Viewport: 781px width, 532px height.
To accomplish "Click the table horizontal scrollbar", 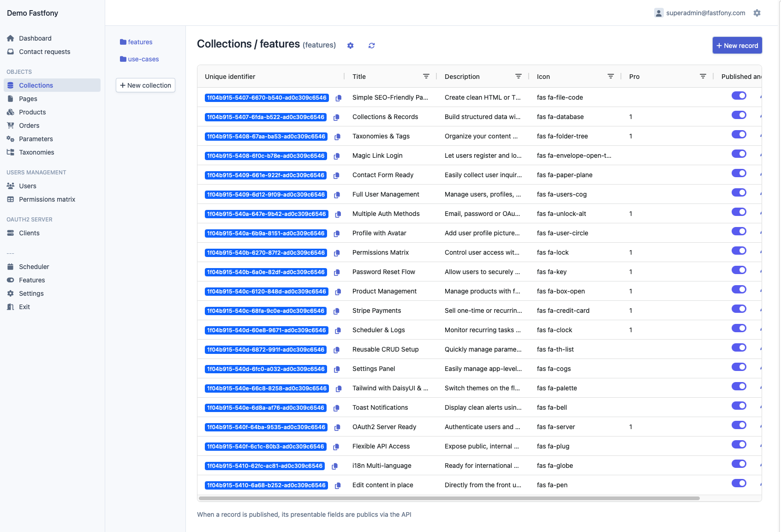I will point(449,498).
